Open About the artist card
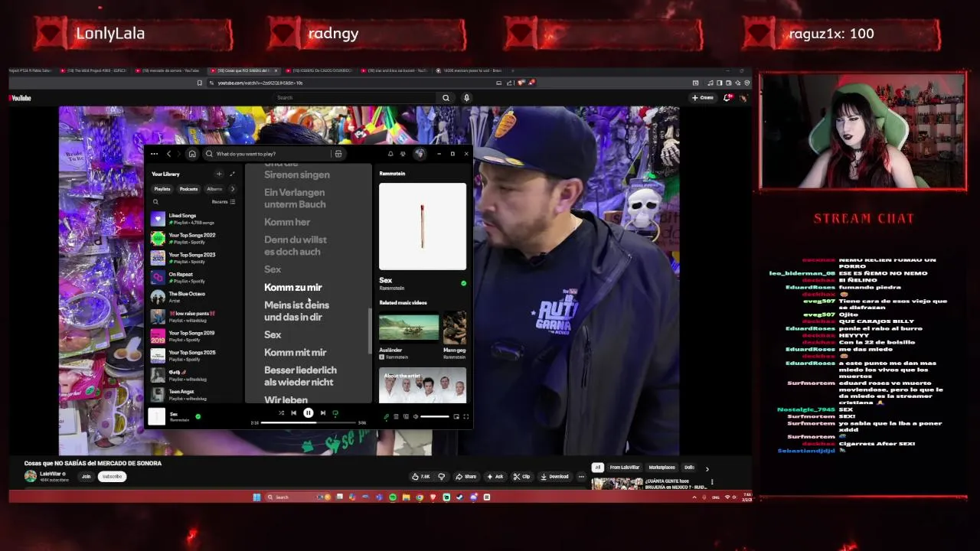This screenshot has width=980, height=551. [x=423, y=385]
